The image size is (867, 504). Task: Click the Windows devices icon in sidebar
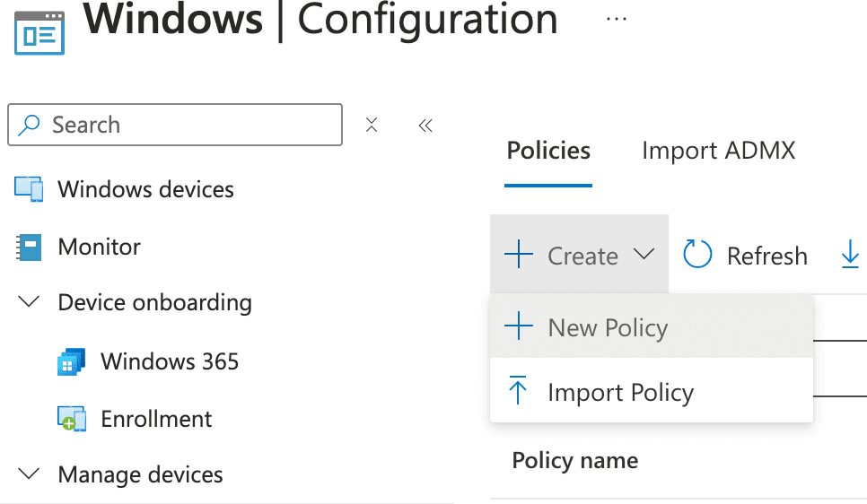point(29,189)
